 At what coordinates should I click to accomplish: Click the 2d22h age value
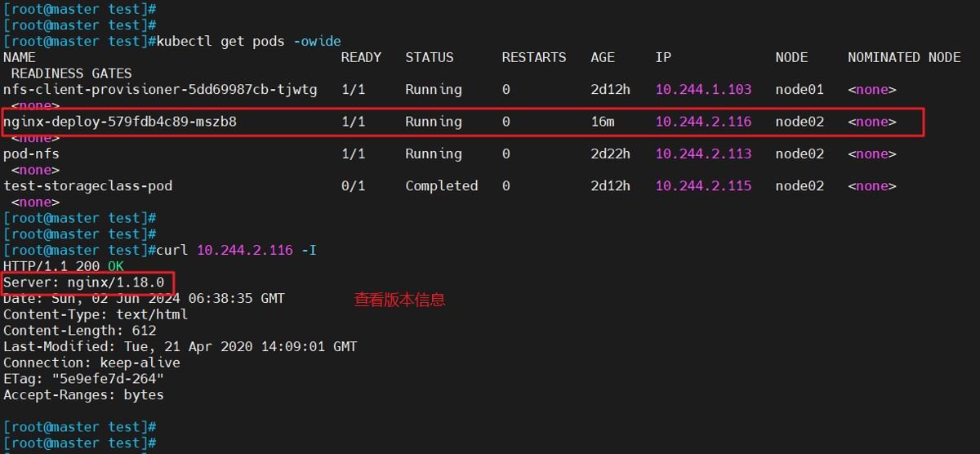[611, 154]
